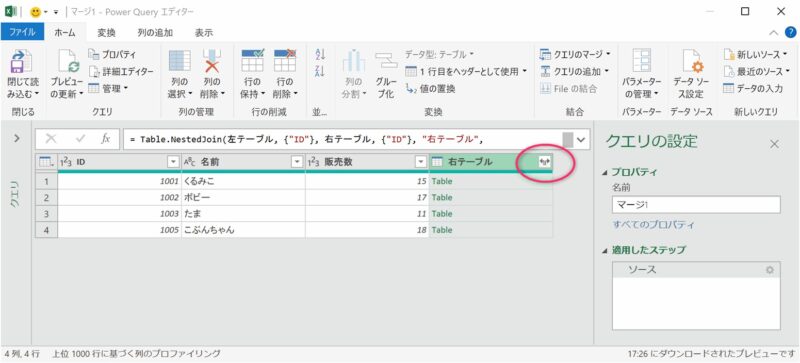This screenshot has height=363, width=800.
Task: Open Properties (プロパティ) in the Query group
Action: pos(112,55)
